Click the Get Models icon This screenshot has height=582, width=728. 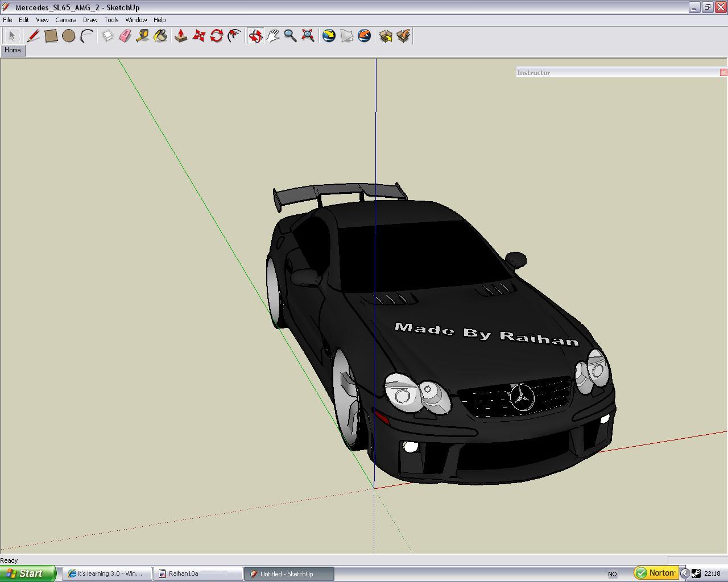coord(386,36)
